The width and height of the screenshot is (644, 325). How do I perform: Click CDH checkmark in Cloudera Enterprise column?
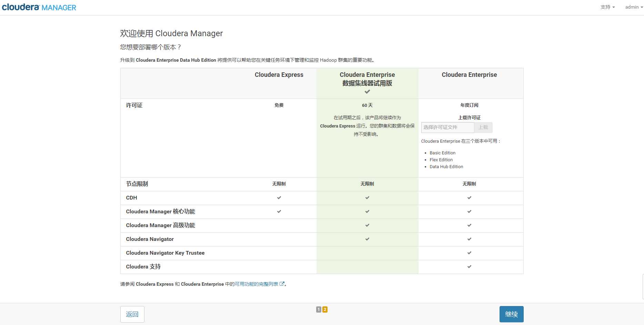click(x=469, y=198)
